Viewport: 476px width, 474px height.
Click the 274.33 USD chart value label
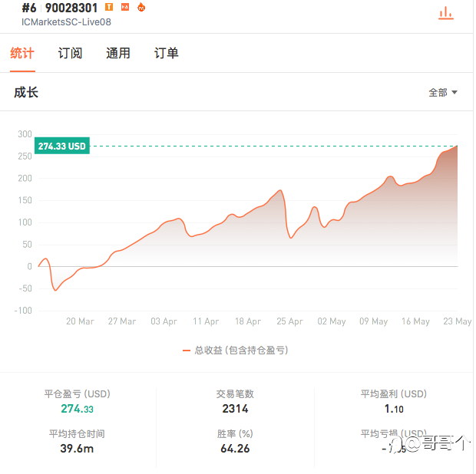(62, 146)
